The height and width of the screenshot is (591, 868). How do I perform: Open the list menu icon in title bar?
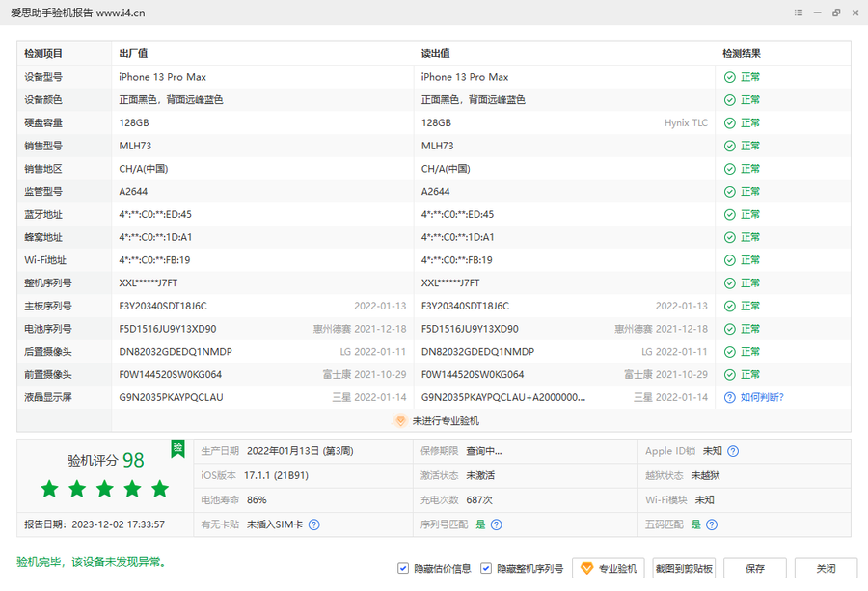799,13
